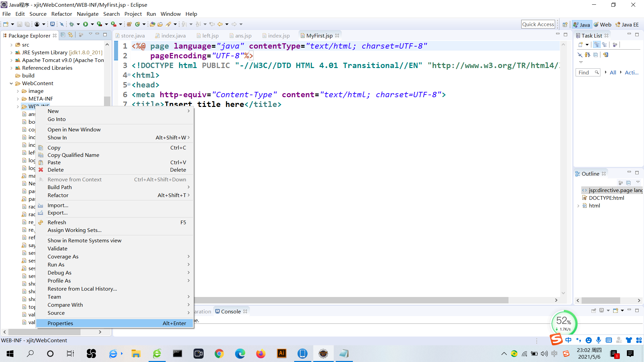Viewport: 644px width, 362px height.
Task: Expand the src folder in Package Explorer
Action: [11, 45]
